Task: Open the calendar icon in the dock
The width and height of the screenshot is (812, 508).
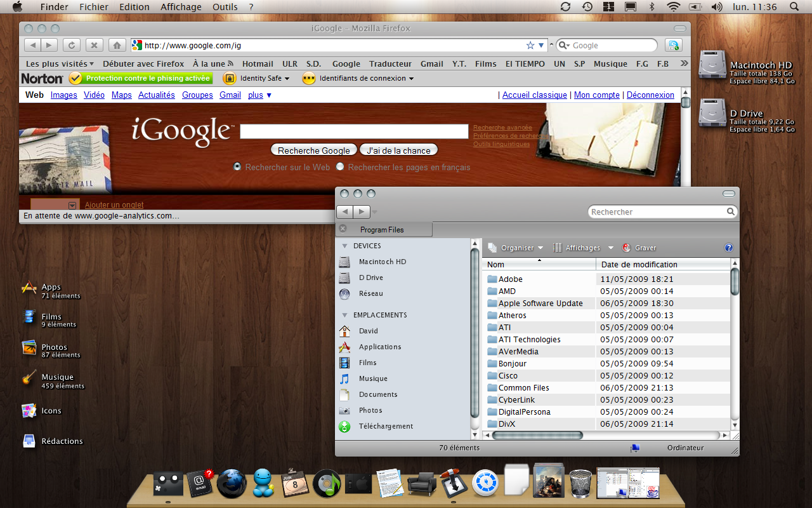Action: [294, 484]
